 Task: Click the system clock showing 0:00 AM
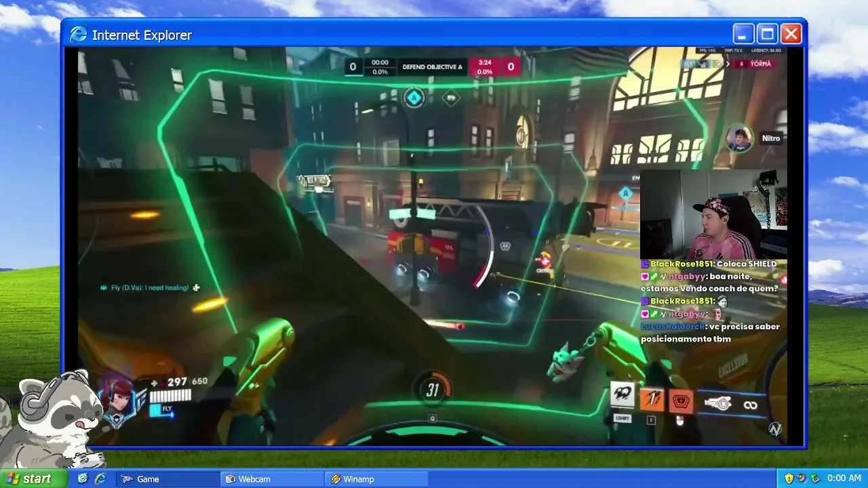point(844,479)
